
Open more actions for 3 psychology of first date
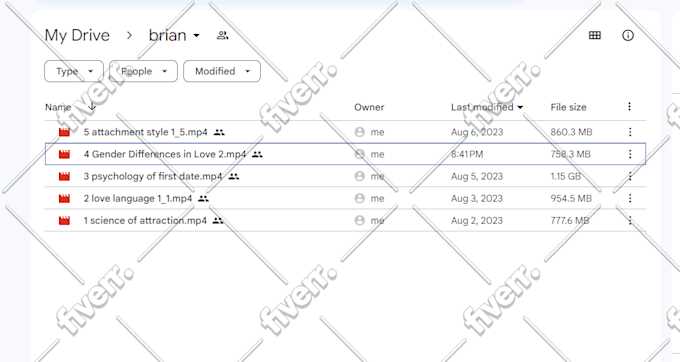[x=630, y=176]
